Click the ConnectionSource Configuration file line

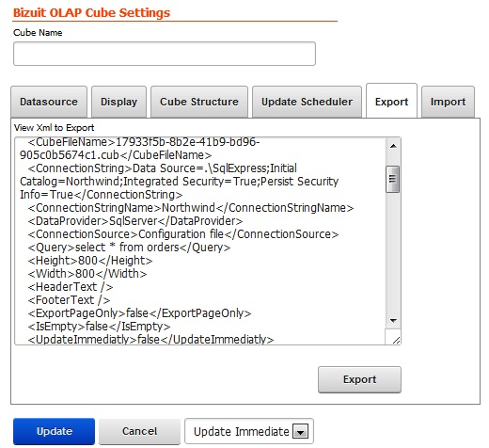pyautogui.click(x=183, y=234)
